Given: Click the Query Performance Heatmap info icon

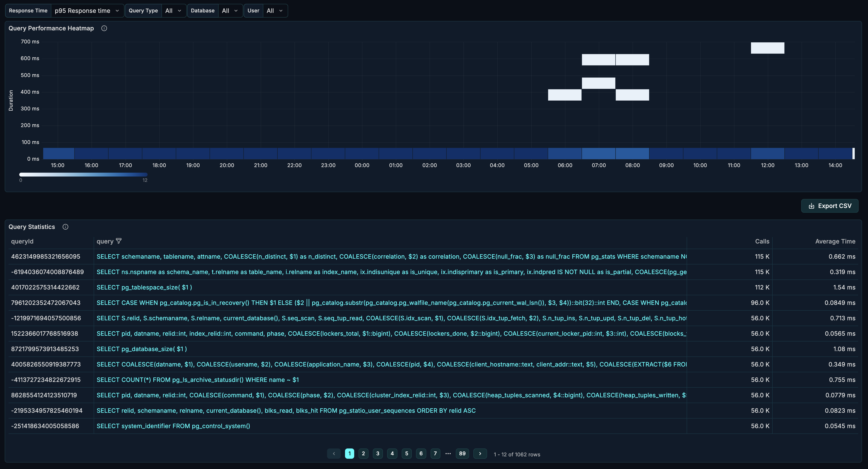Looking at the screenshot, I should [x=104, y=28].
